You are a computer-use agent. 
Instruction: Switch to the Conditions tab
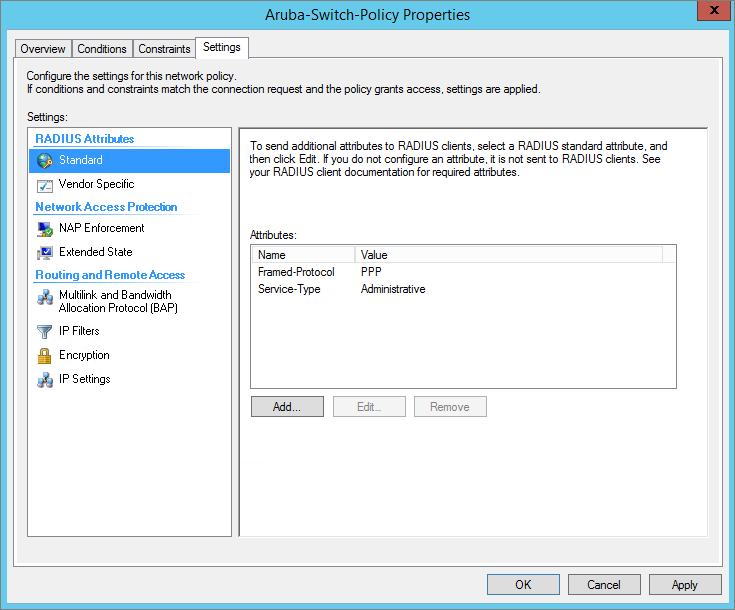[102, 49]
